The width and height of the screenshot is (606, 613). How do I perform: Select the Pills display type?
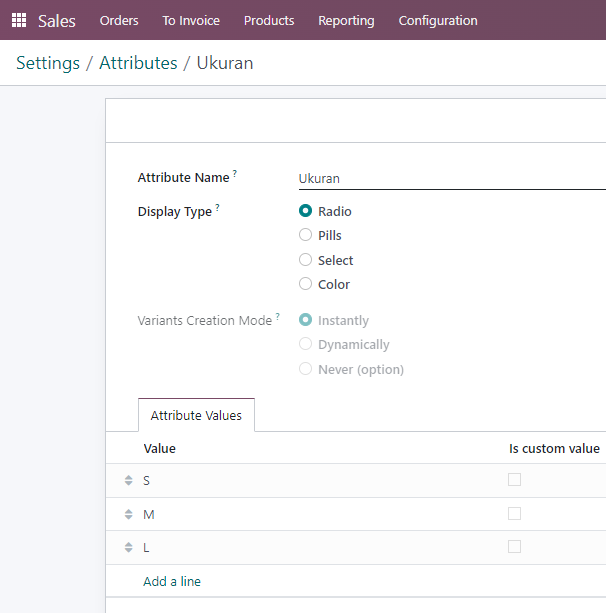coord(305,235)
